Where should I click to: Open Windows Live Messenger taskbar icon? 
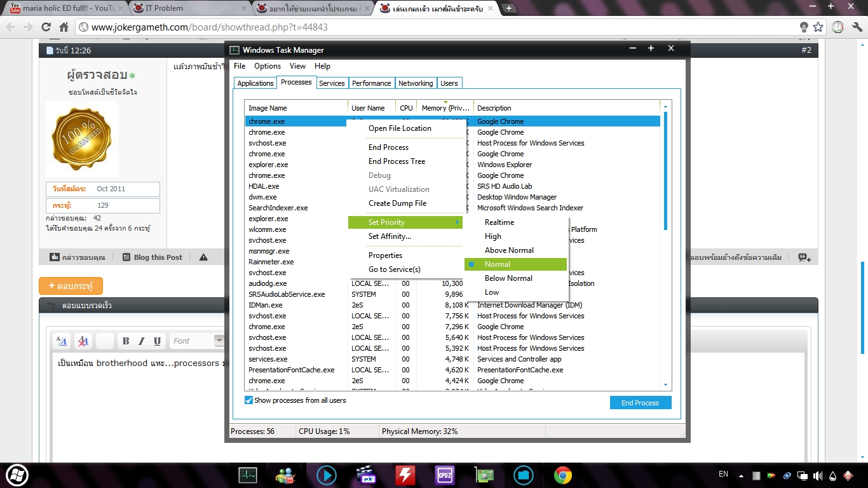pos(286,475)
